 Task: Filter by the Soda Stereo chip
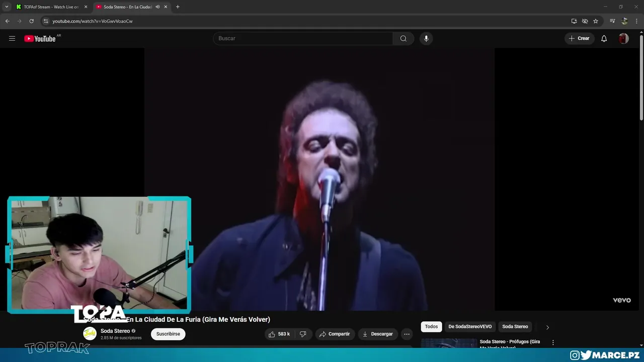point(515,327)
